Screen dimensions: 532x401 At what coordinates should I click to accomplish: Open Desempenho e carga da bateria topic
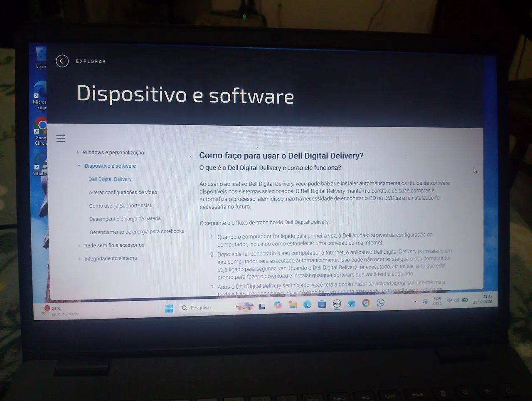coord(125,219)
